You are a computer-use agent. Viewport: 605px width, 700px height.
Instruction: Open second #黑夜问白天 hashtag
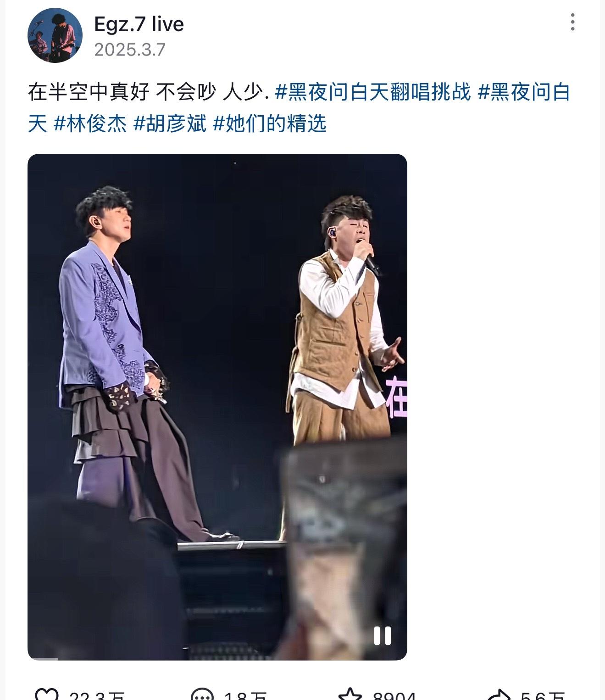(x=298, y=108)
